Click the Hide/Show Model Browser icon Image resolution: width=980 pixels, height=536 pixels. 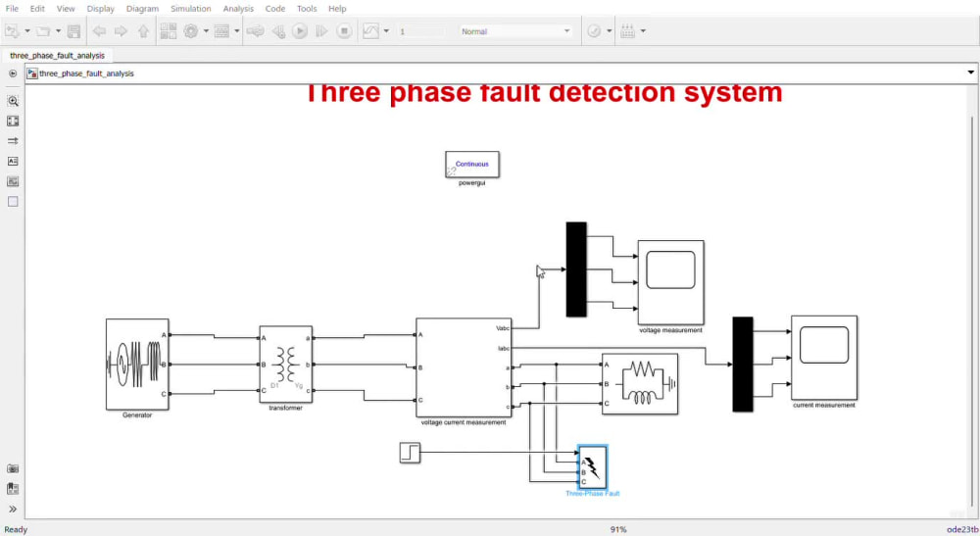[13, 73]
